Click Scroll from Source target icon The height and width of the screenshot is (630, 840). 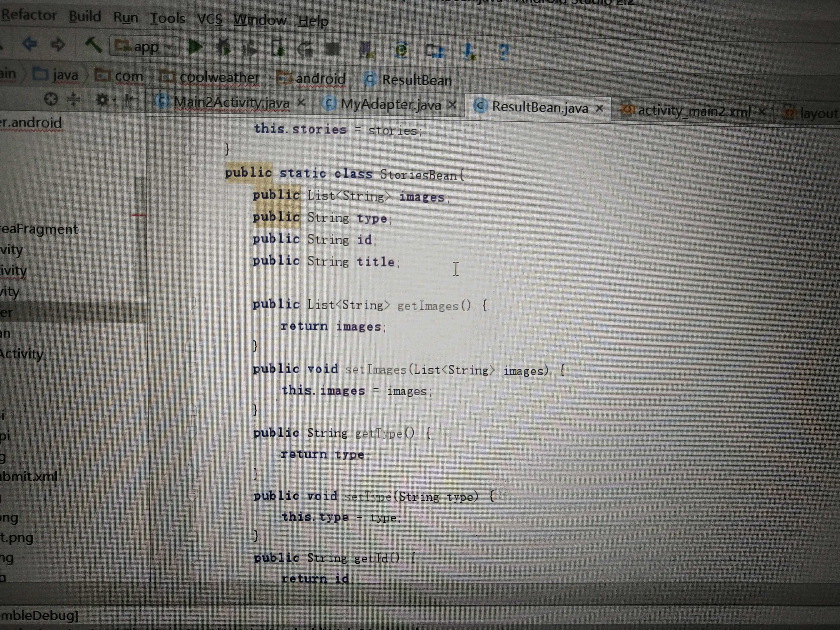coord(50,99)
